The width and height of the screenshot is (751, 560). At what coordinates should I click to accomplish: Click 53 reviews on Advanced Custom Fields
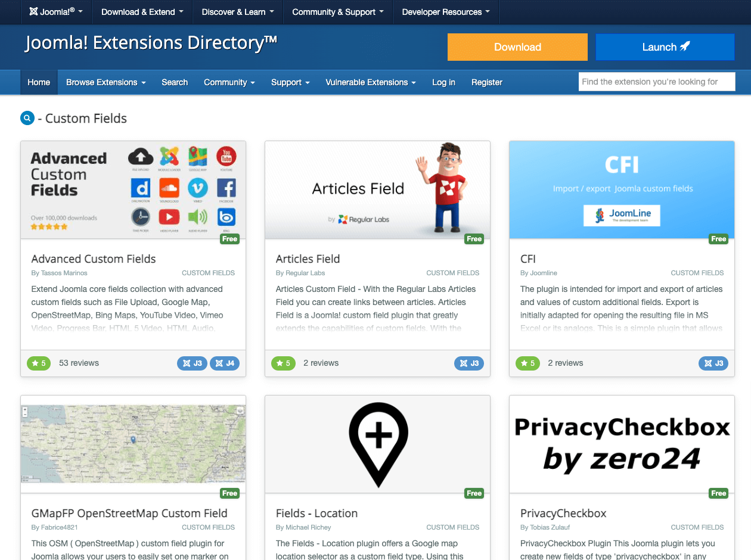pos(79,363)
